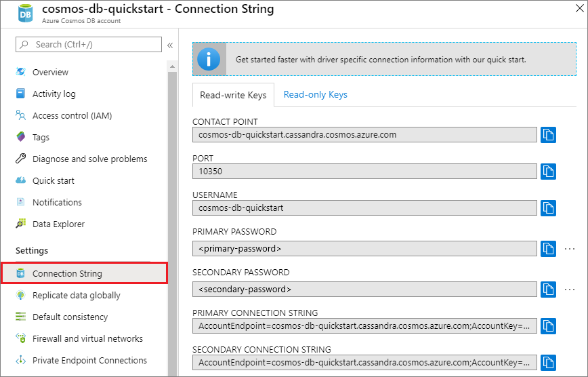Copy the SECONDARY PASSWORD

point(548,289)
